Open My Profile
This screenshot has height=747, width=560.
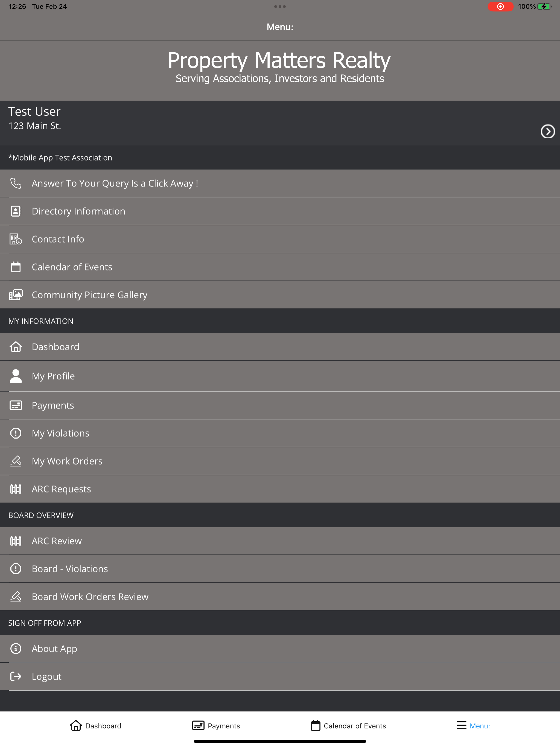pos(280,376)
